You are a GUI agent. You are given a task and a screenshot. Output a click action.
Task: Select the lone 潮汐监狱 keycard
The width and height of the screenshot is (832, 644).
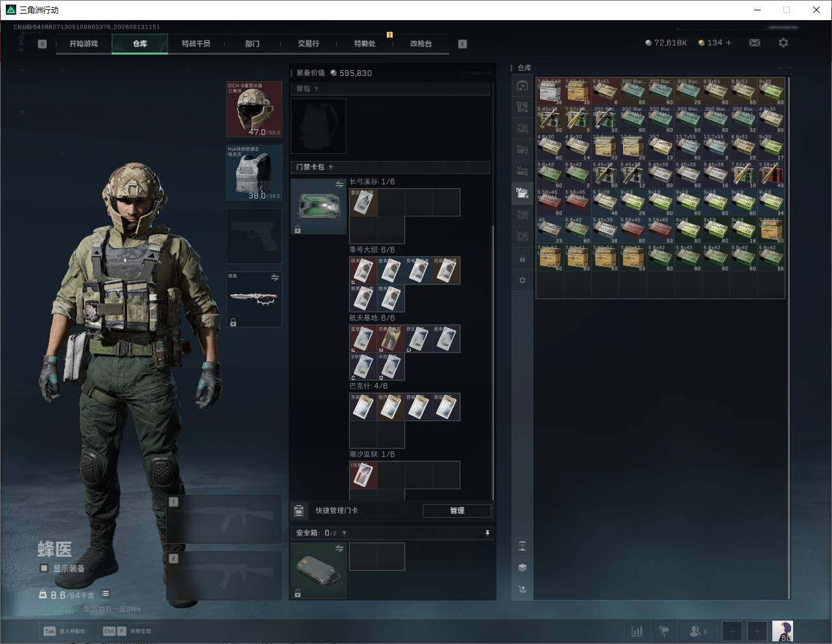363,475
